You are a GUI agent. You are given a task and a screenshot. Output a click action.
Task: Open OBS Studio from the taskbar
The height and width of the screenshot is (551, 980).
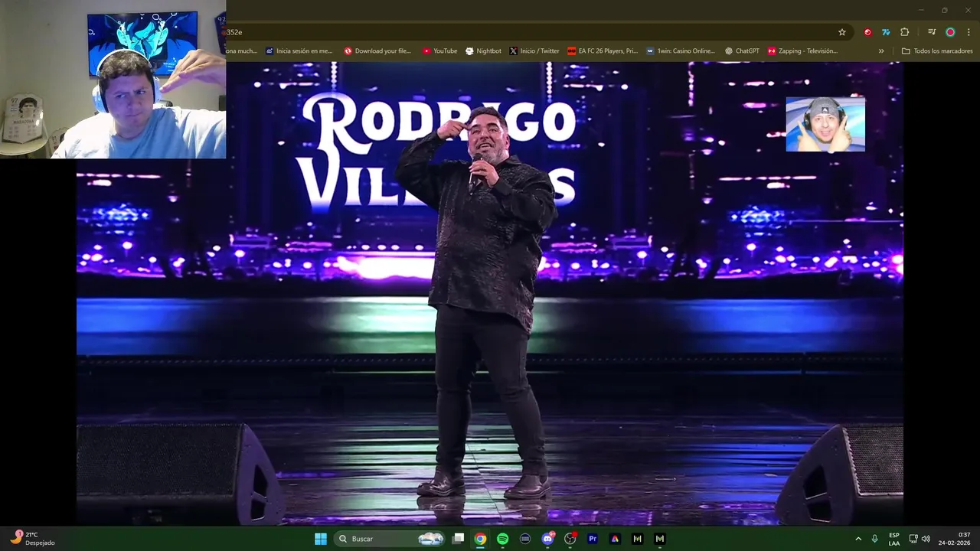[x=570, y=539]
